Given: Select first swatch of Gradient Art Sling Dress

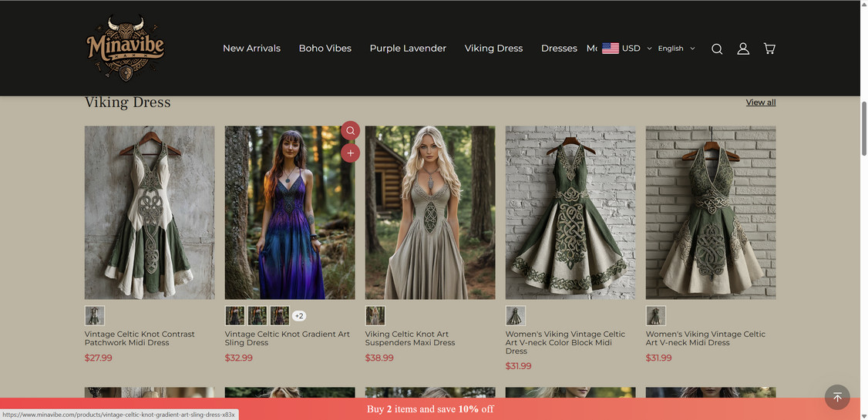Looking at the screenshot, I should (x=234, y=316).
